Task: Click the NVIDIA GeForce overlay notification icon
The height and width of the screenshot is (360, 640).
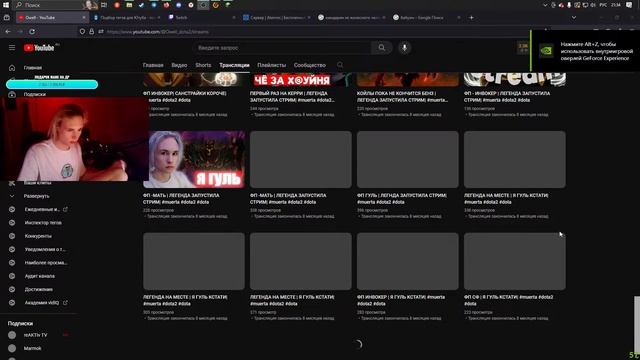Action: pos(546,51)
